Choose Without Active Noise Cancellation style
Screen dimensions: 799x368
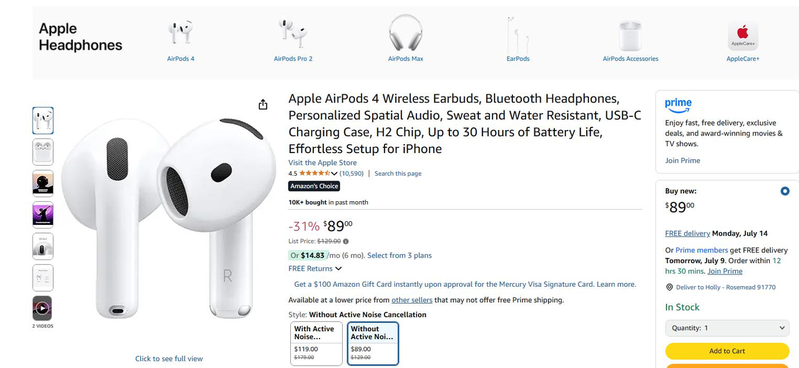[373, 344]
